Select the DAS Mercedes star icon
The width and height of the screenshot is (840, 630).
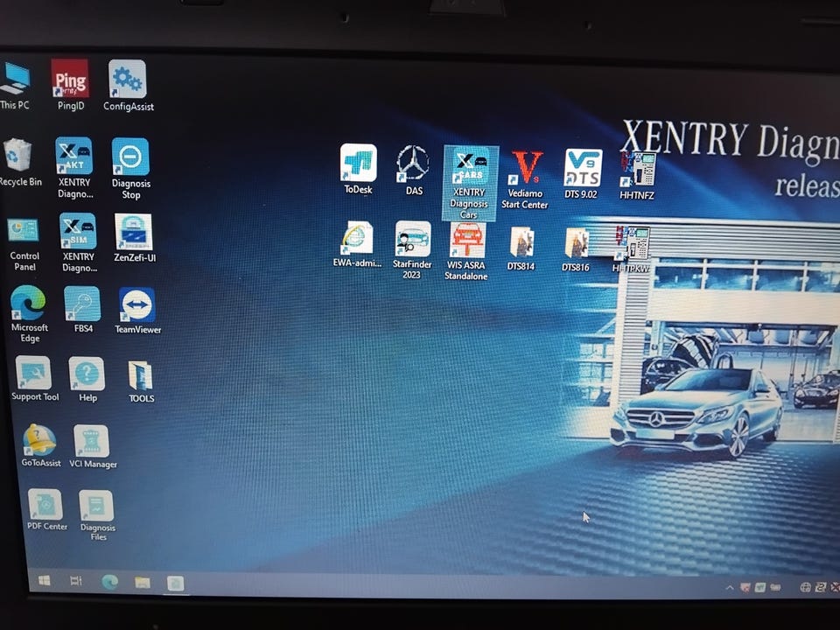pos(413,170)
